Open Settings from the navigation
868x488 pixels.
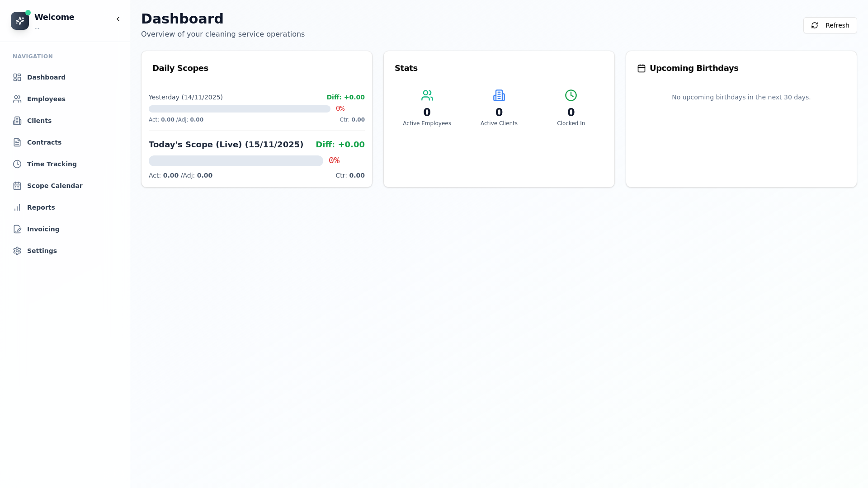coord(65,251)
